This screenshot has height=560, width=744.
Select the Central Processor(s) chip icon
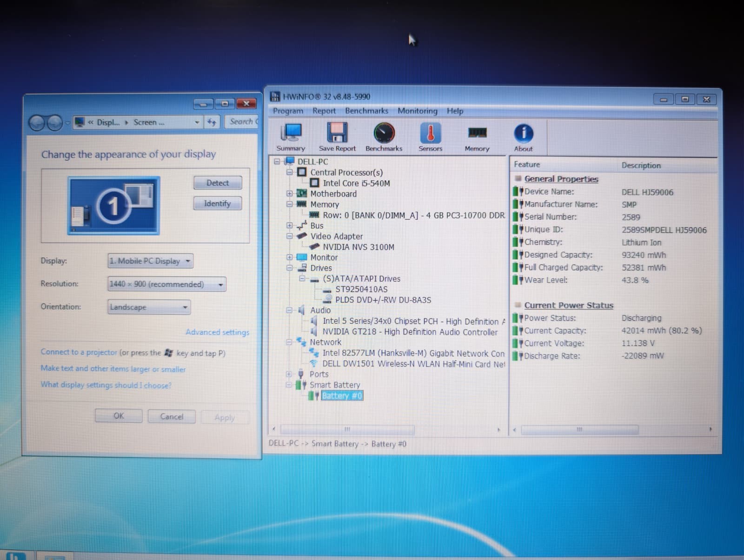[302, 172]
